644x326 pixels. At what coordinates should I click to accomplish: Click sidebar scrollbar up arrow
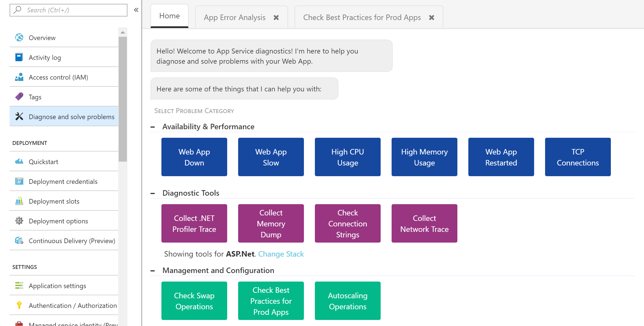[123, 32]
